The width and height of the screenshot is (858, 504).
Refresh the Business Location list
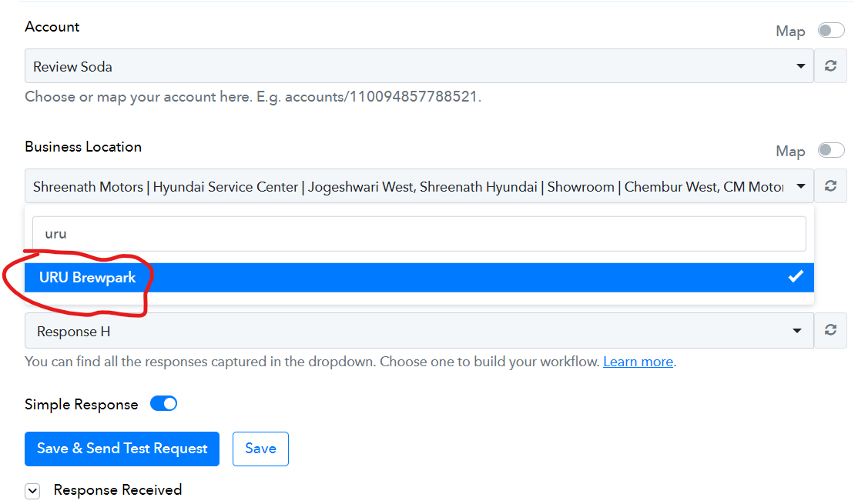[830, 186]
